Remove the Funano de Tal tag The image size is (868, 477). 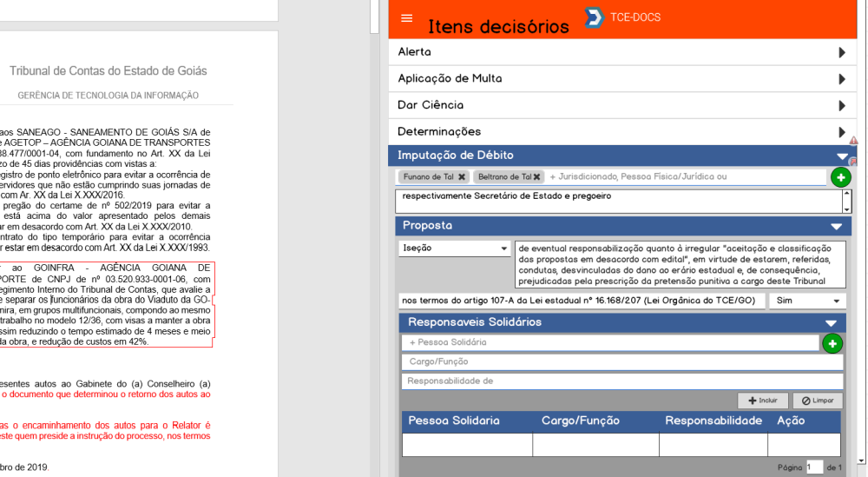point(462,177)
